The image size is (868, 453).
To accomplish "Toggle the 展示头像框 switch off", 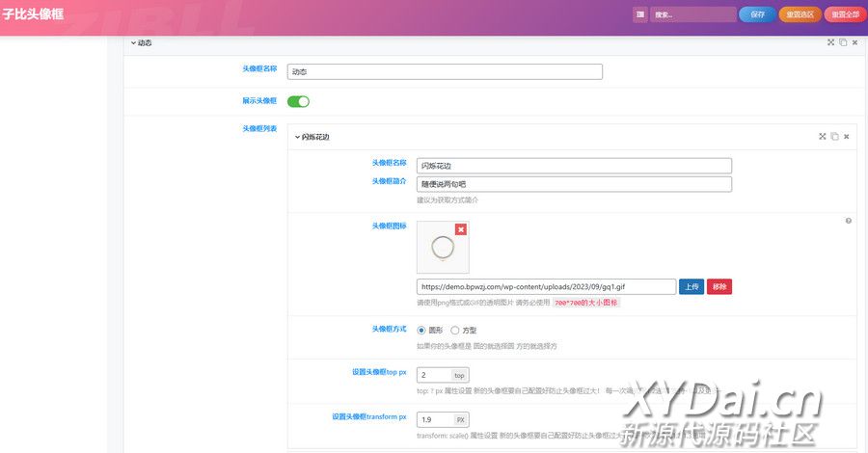I will (298, 101).
